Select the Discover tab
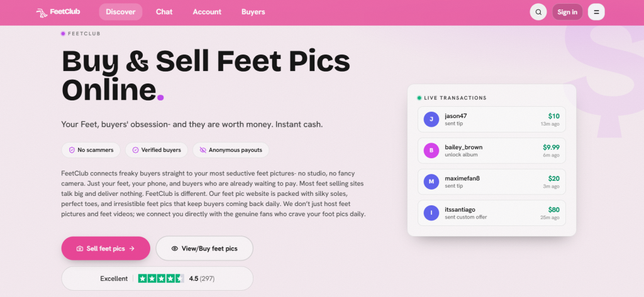644x297 pixels. click(x=121, y=12)
